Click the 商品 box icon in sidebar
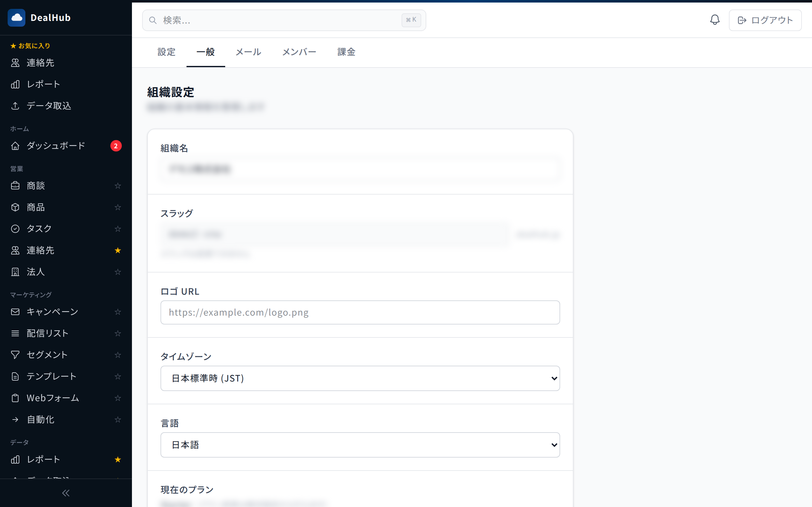This screenshot has width=812, height=507. point(15,207)
